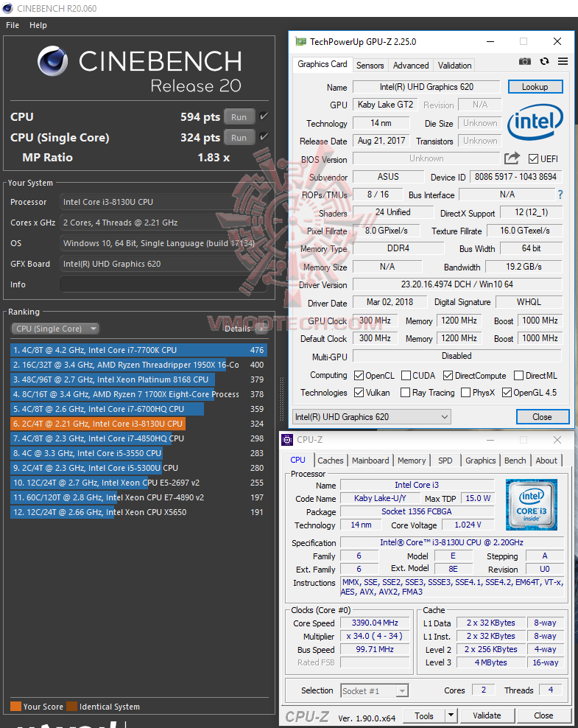Run the CPU benchmark
This screenshot has width=578, height=728.
(x=239, y=116)
